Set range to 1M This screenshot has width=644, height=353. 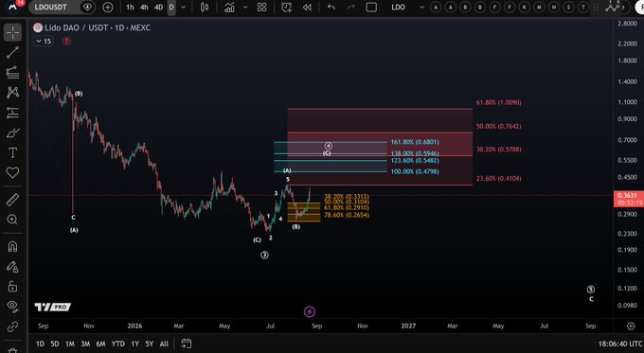point(70,344)
